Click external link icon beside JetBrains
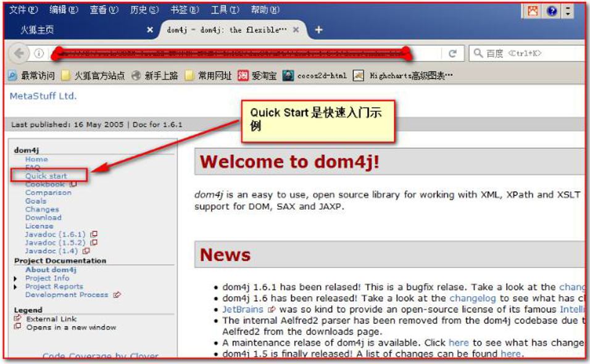This screenshot has height=364, width=590. point(272,310)
